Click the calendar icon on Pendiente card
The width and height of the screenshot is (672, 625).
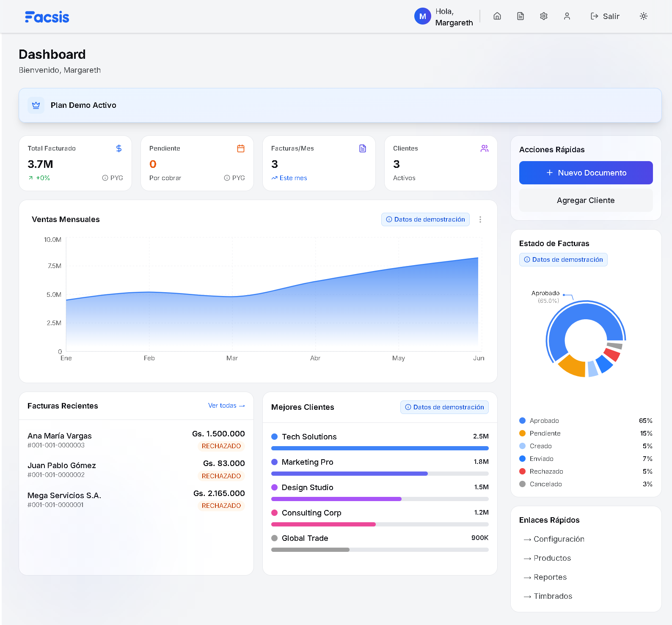point(241,148)
